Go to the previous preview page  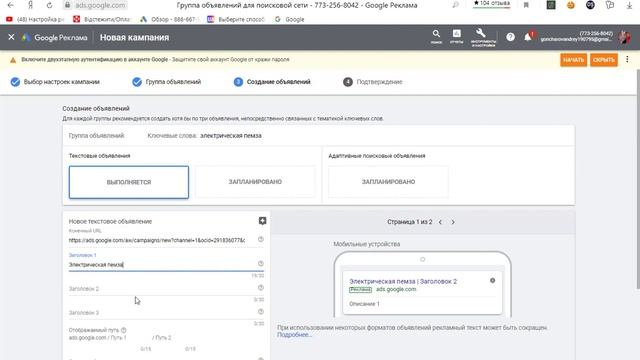[x=440, y=222]
